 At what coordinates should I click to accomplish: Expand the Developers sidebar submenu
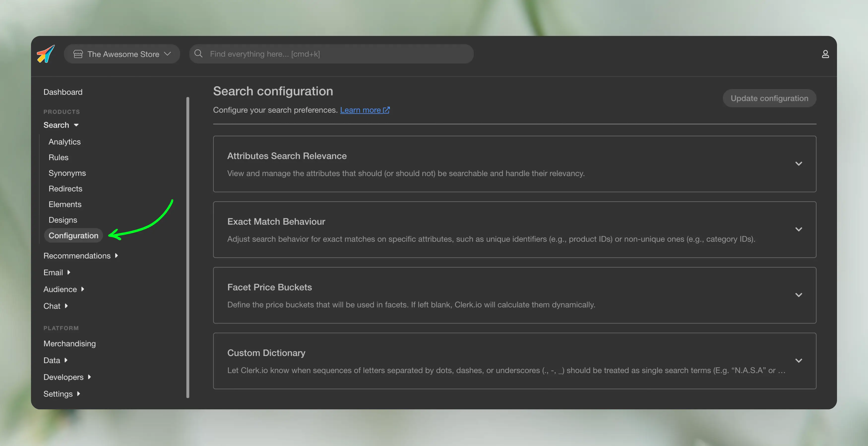(67, 377)
